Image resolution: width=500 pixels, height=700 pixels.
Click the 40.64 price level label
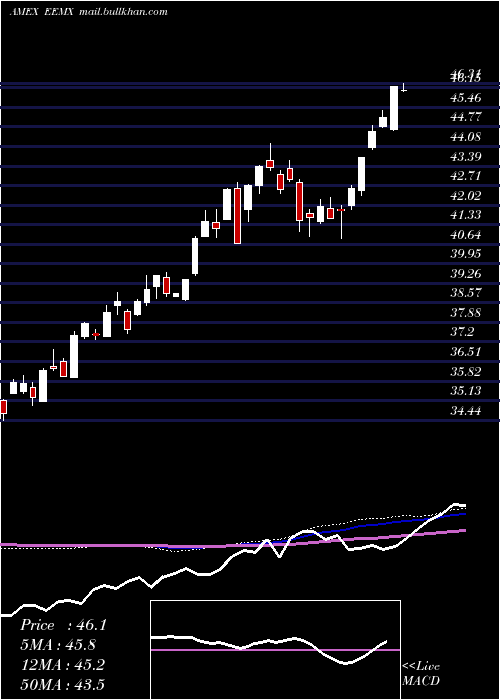(x=466, y=234)
